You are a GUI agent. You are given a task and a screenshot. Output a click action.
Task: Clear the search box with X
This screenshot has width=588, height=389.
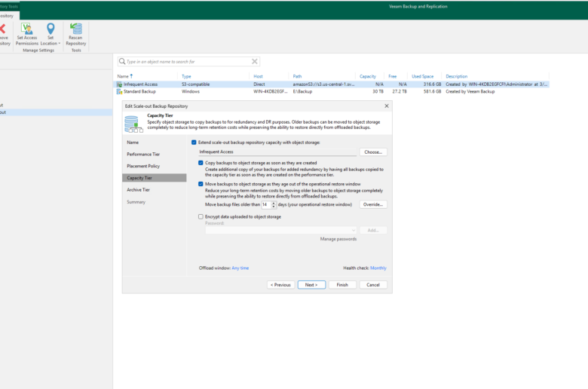[x=255, y=61]
